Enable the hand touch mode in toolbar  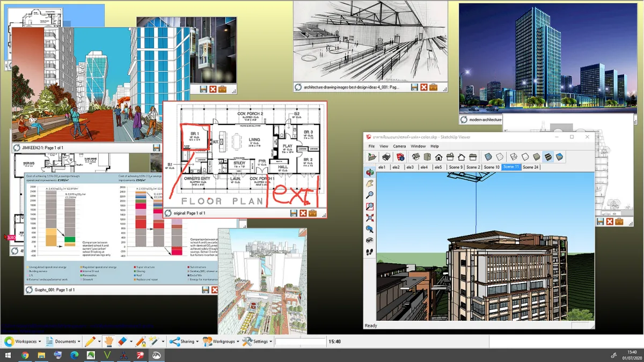pos(109,341)
